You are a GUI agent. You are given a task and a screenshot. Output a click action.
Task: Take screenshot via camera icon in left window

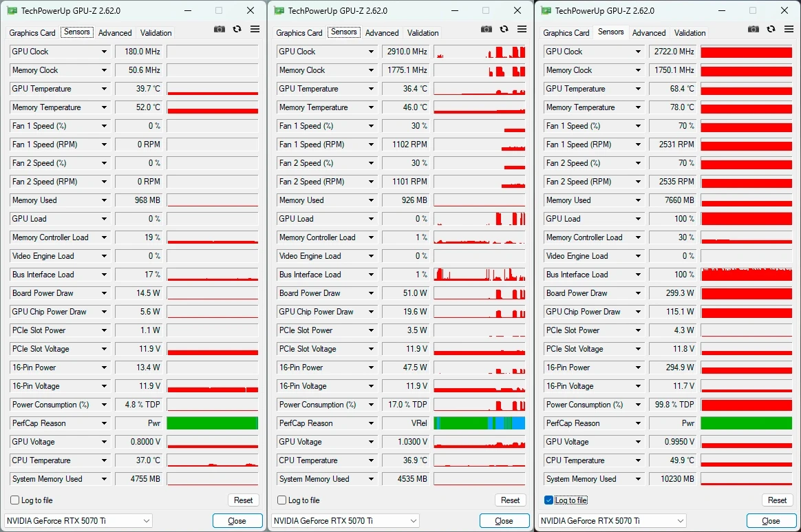219,29
